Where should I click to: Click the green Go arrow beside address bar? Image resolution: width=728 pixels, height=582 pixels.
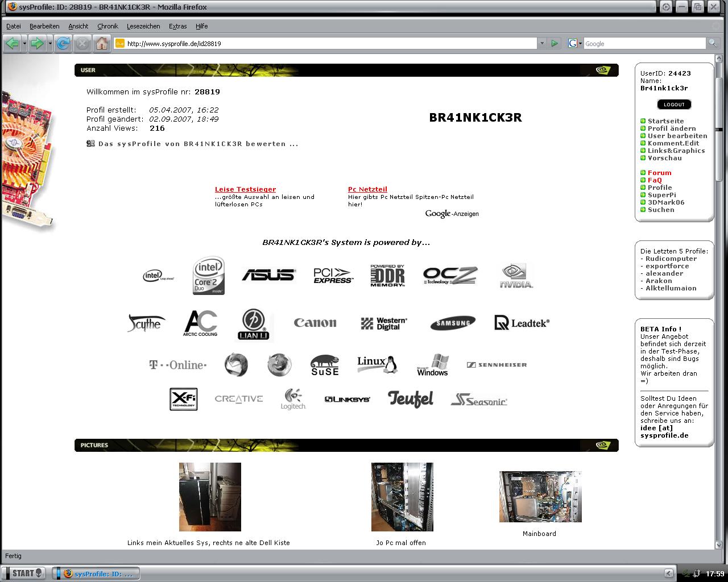[555, 43]
